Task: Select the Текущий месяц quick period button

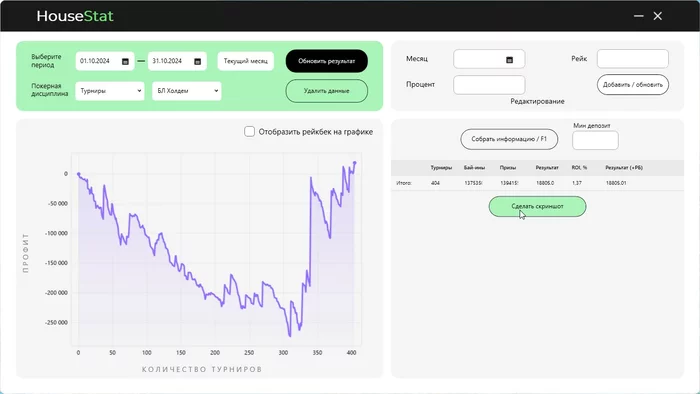Action: (246, 61)
